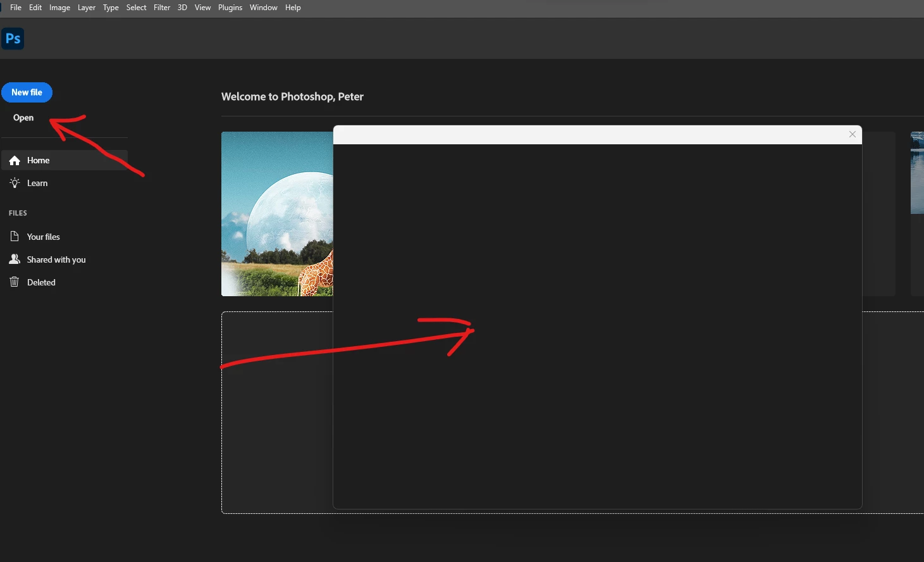Open the Type menu
This screenshot has height=562, width=924.
(111, 8)
